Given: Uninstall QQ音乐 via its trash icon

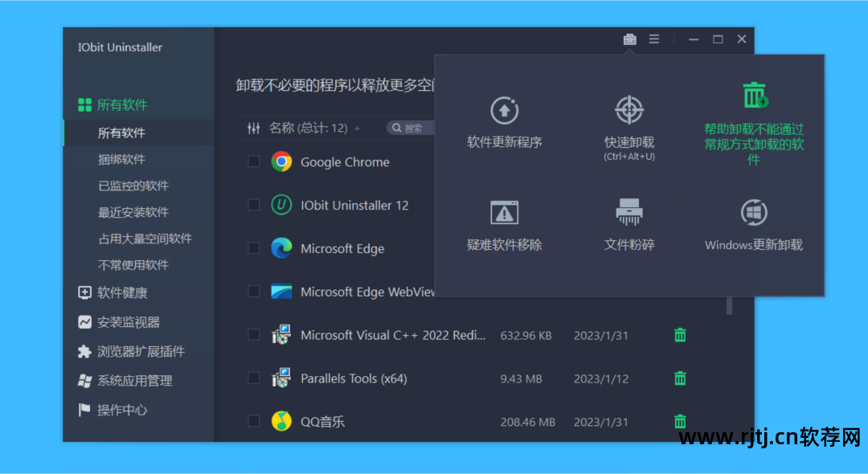Looking at the screenshot, I should tap(681, 422).
